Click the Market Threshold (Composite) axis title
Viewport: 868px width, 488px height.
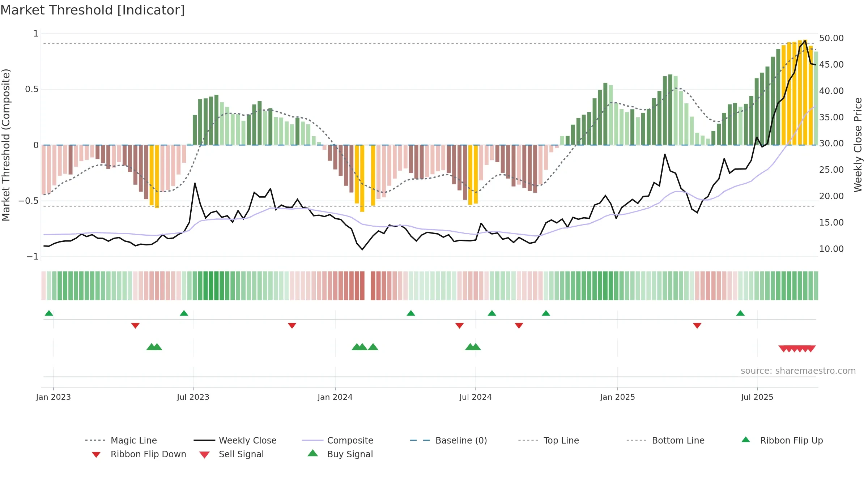click(x=6, y=145)
